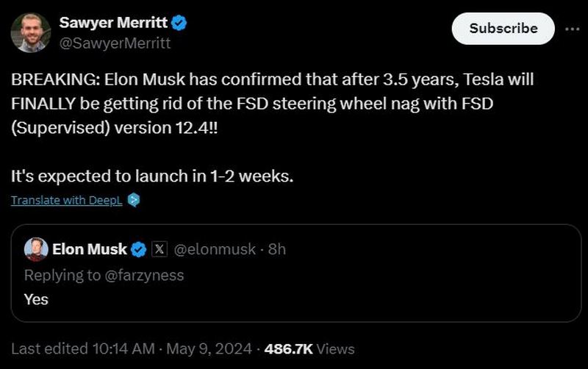Click the 8h timestamp on quoted post
This screenshot has width=588, height=369.
pos(277,250)
